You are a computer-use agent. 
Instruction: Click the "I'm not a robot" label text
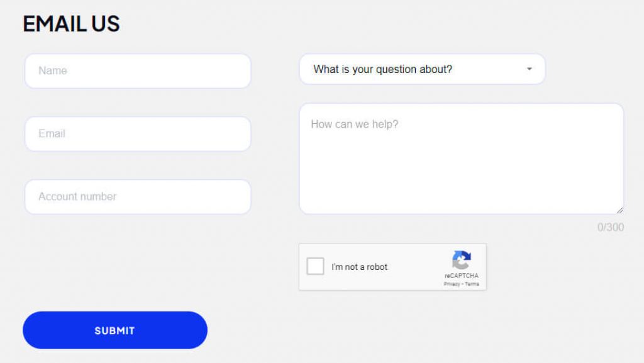[360, 267]
